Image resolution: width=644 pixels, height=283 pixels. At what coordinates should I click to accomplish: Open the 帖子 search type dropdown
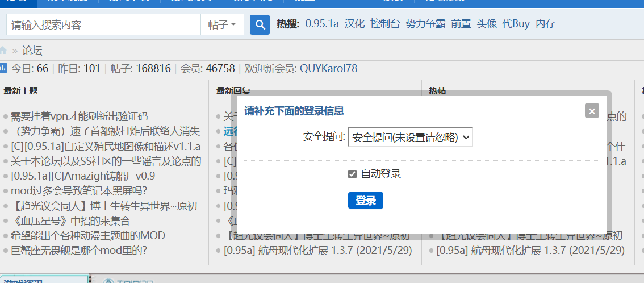click(222, 24)
